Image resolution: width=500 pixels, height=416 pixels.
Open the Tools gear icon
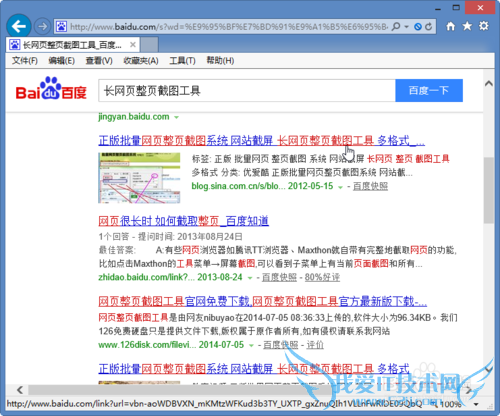(484, 26)
